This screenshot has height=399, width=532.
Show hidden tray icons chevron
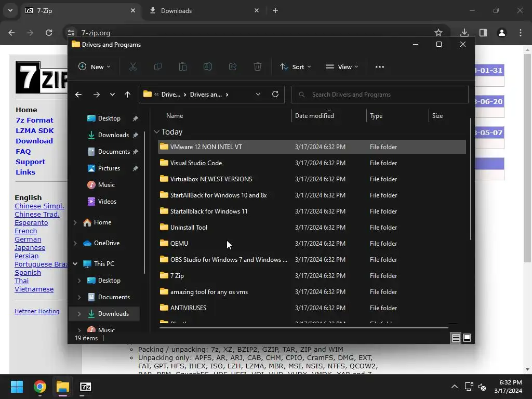pyautogui.click(x=455, y=387)
